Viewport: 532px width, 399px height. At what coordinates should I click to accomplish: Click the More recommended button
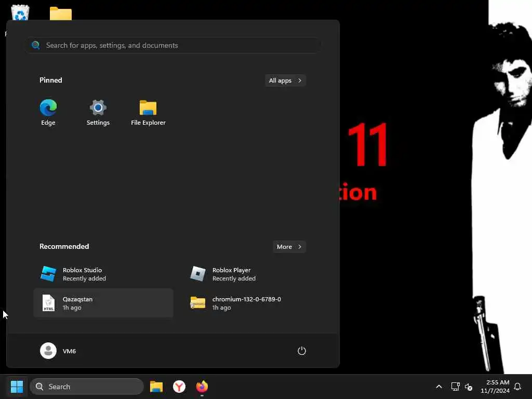click(x=289, y=247)
